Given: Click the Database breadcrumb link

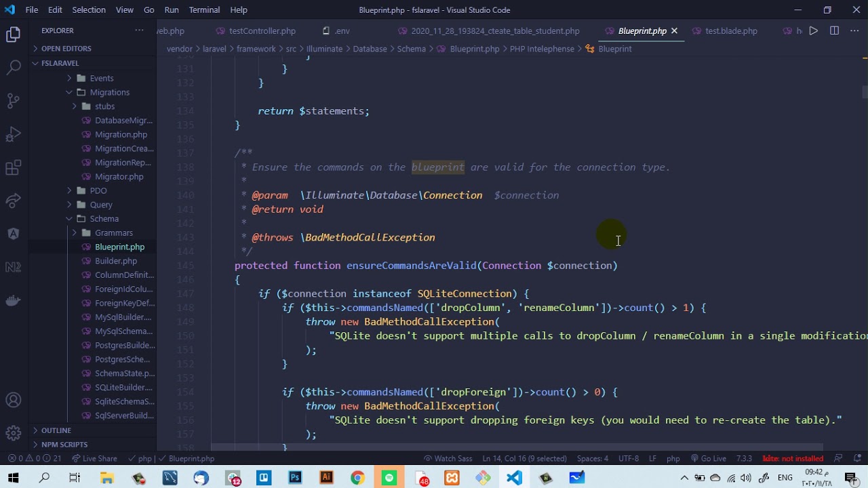Looking at the screenshot, I should click(x=370, y=49).
